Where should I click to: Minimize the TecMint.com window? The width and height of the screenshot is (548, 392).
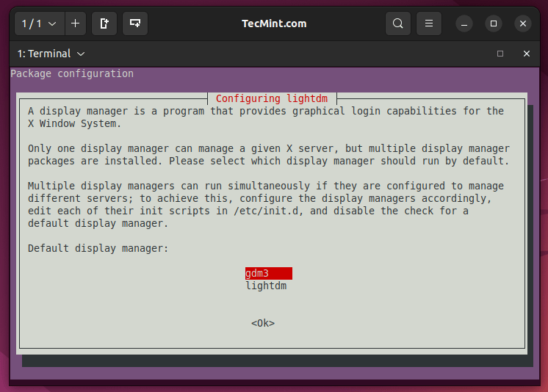pyautogui.click(x=464, y=23)
